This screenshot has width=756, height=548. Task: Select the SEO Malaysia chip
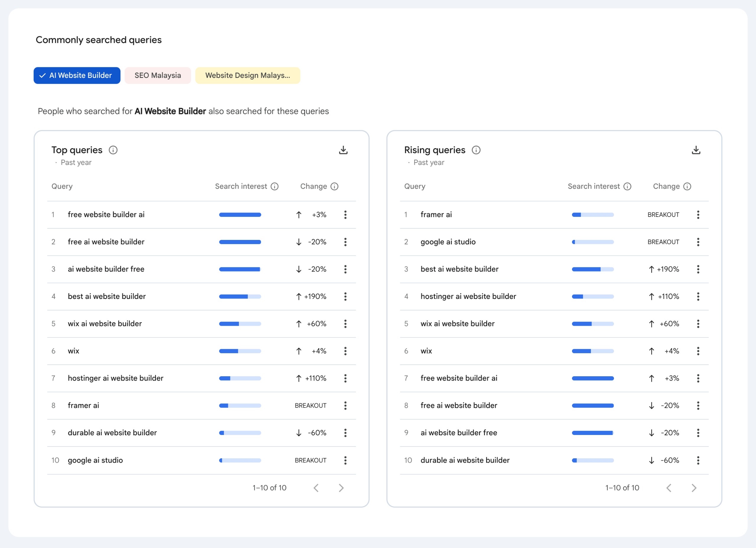click(x=158, y=75)
